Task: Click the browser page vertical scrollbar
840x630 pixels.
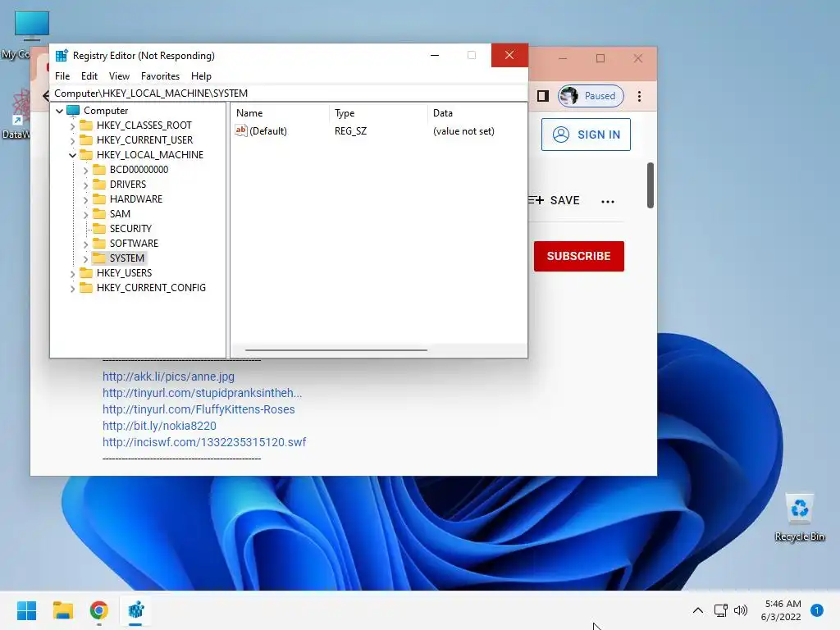Action: tap(651, 185)
